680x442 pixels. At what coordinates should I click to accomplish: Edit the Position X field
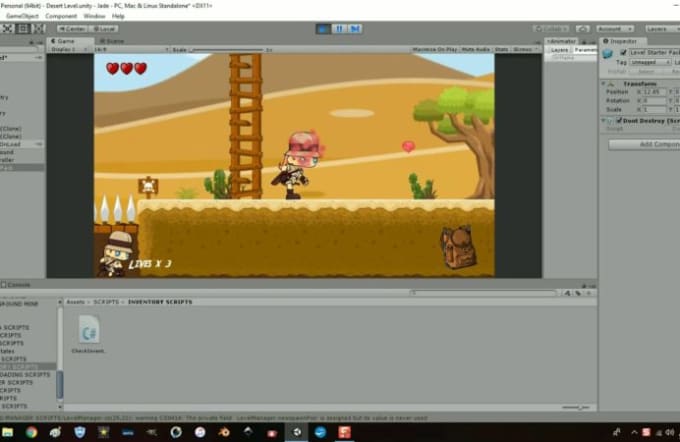pos(654,92)
